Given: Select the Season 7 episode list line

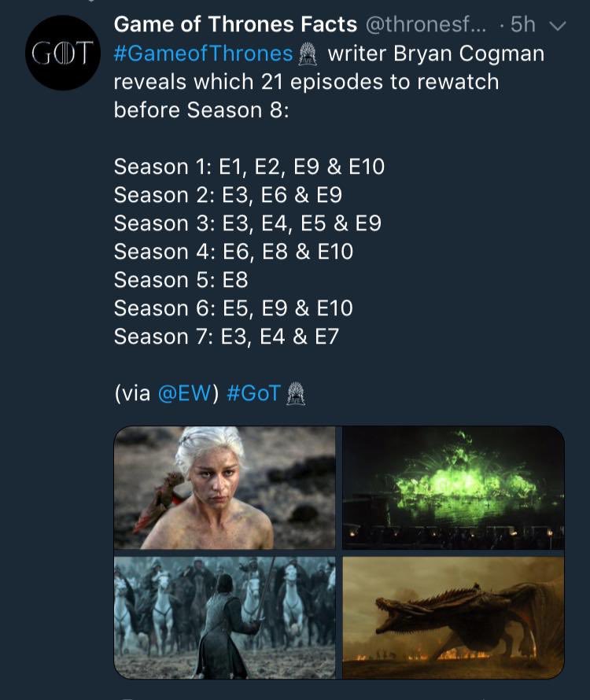Looking at the screenshot, I should point(227,336).
